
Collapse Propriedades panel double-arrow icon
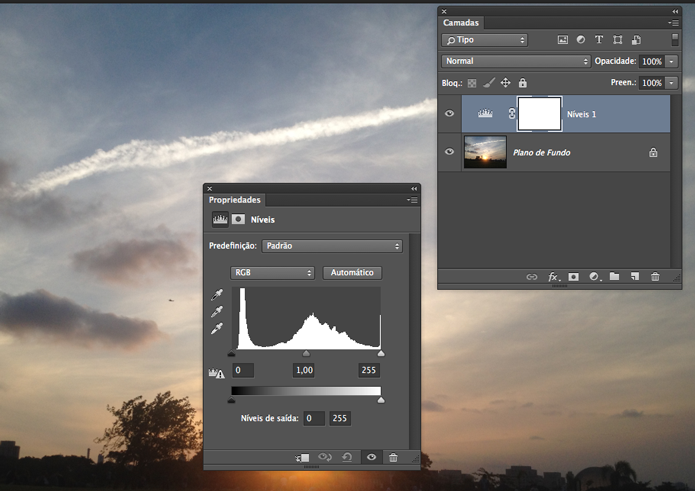(414, 189)
